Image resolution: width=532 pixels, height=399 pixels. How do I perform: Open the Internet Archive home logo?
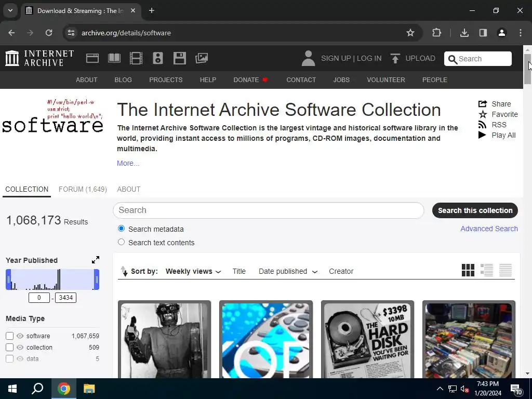[x=39, y=58]
